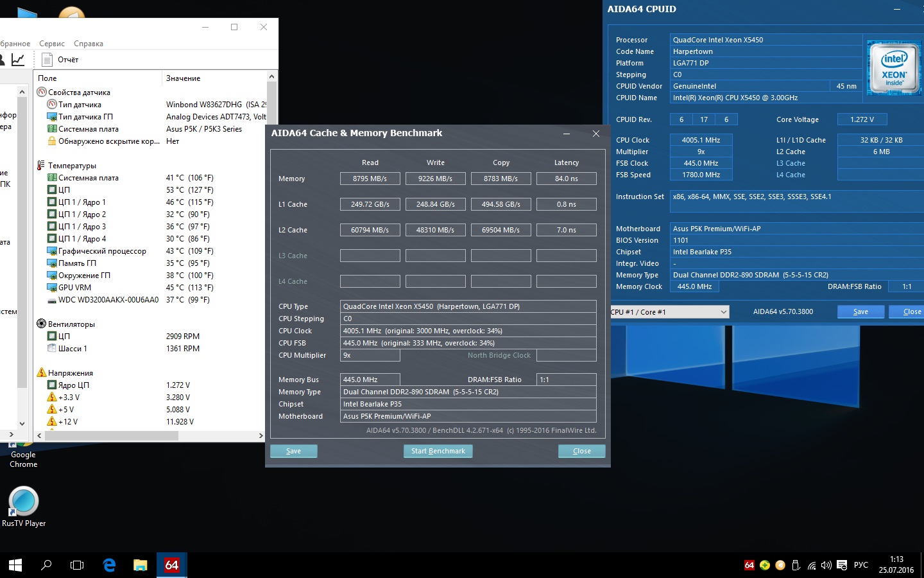Click up arrow of sensor list vertical scrollbar

[271, 76]
